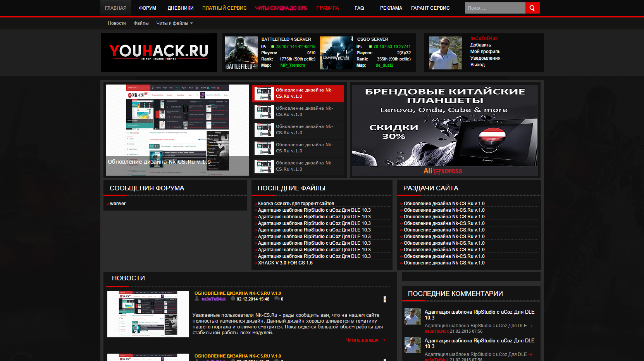Go to Файлы submenu link
Viewport: 644px width, 361px height.
pos(141,23)
